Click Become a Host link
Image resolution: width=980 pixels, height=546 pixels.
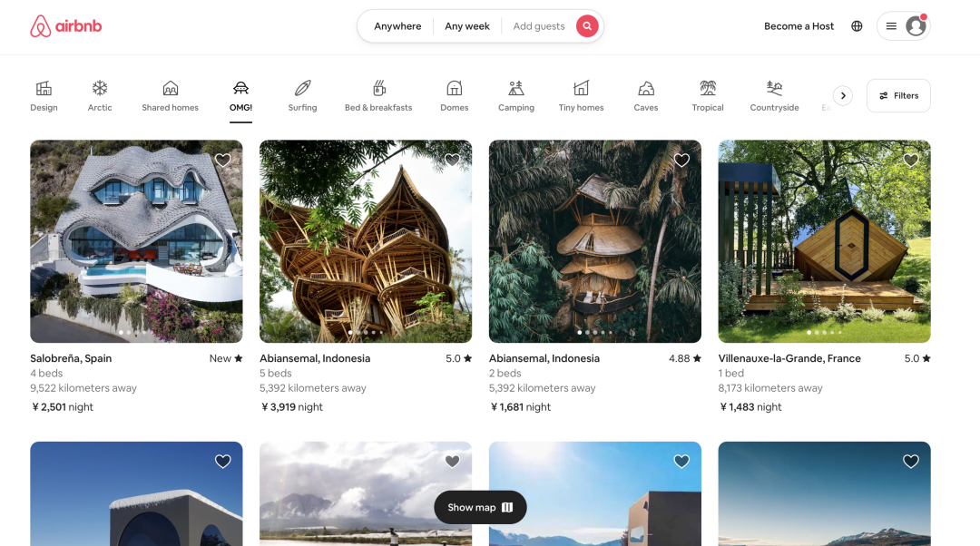[x=799, y=26]
